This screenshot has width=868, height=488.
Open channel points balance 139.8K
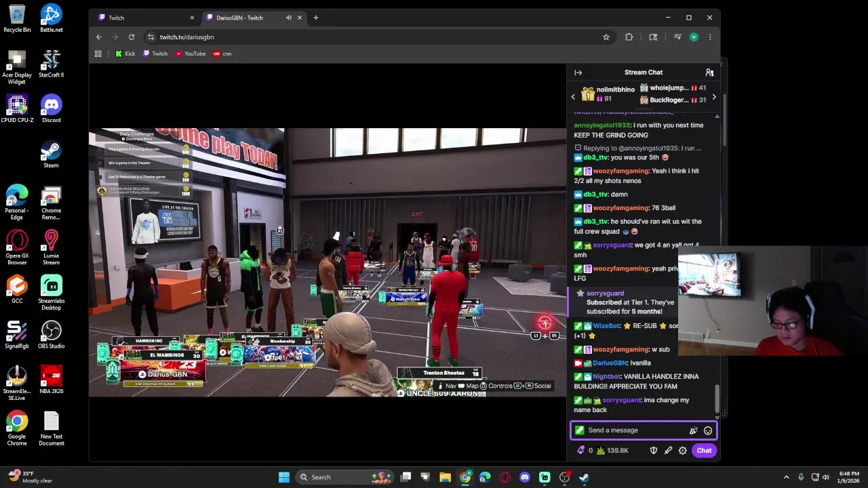pos(613,450)
